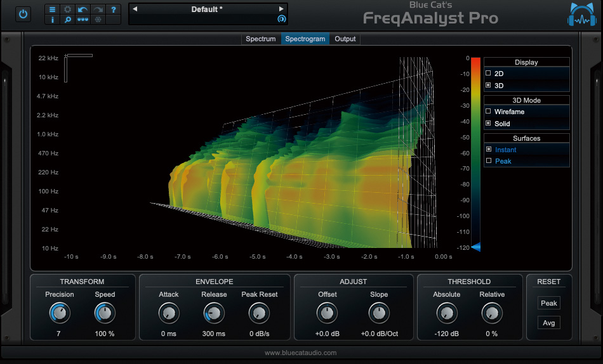Open help with the question mark icon
Viewport: 603px width, 364px height.
click(114, 10)
